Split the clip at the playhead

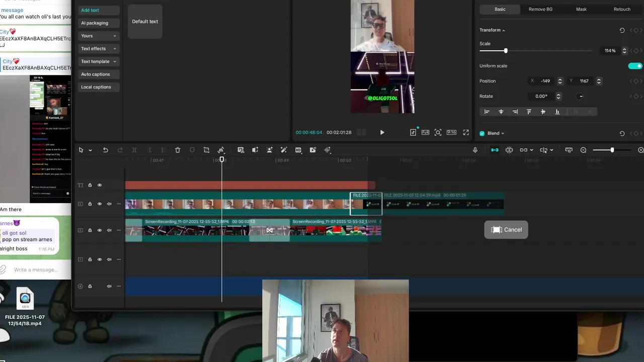[x=134, y=150]
